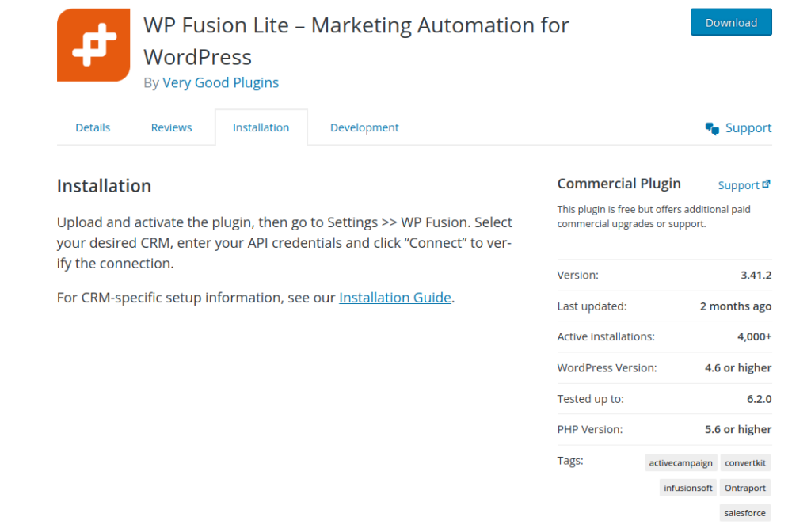The height and width of the screenshot is (532, 811).
Task: Click the Support link at top right
Action: (748, 127)
